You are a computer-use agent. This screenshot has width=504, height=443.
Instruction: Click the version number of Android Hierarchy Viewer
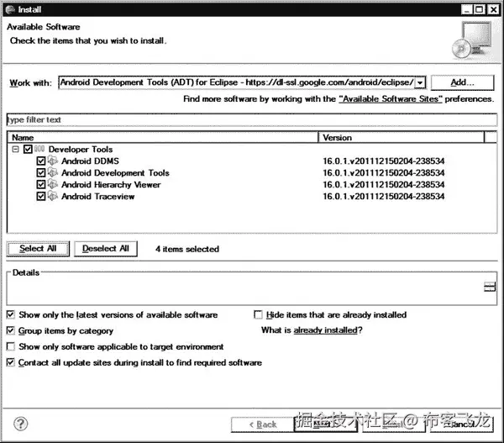(384, 184)
